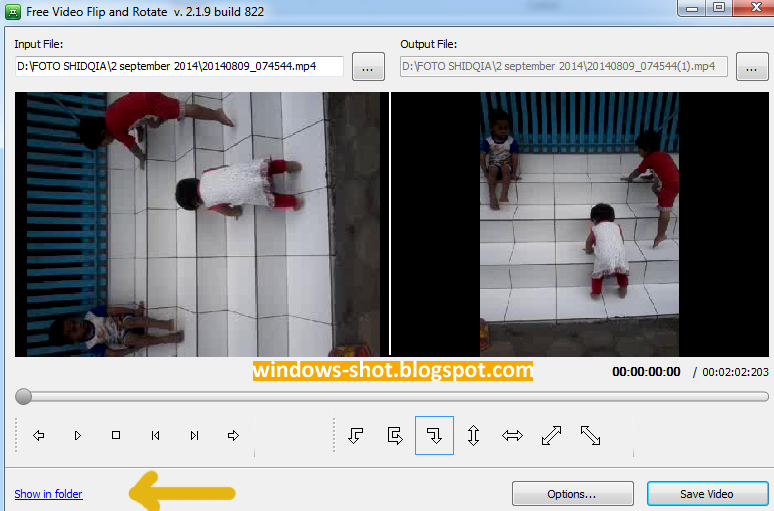Image resolution: width=774 pixels, height=511 pixels.
Task: Select the highlighted rotate 90 clockwise icon
Action: [x=434, y=435]
